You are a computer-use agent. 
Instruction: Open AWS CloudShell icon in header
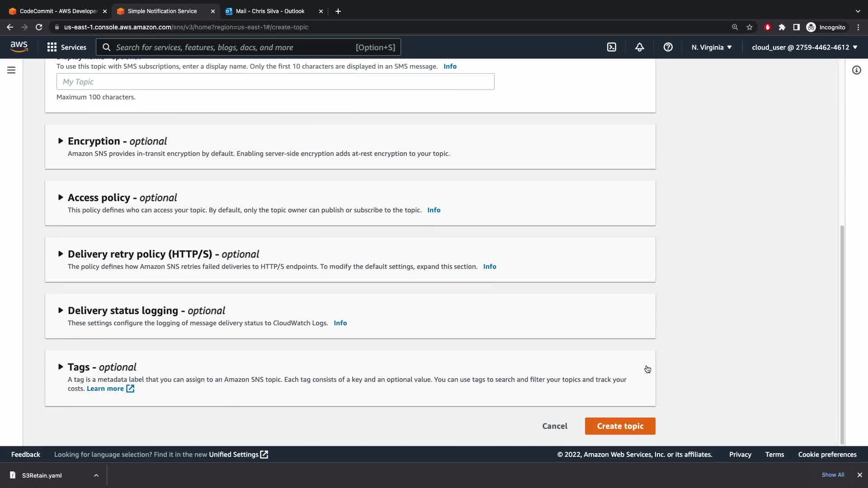point(611,47)
